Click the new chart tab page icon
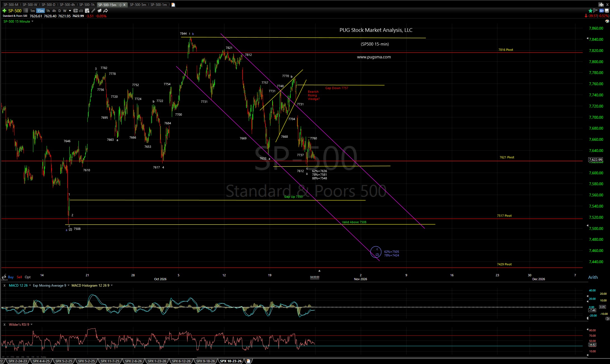The image size is (610, 364). click(173, 4)
